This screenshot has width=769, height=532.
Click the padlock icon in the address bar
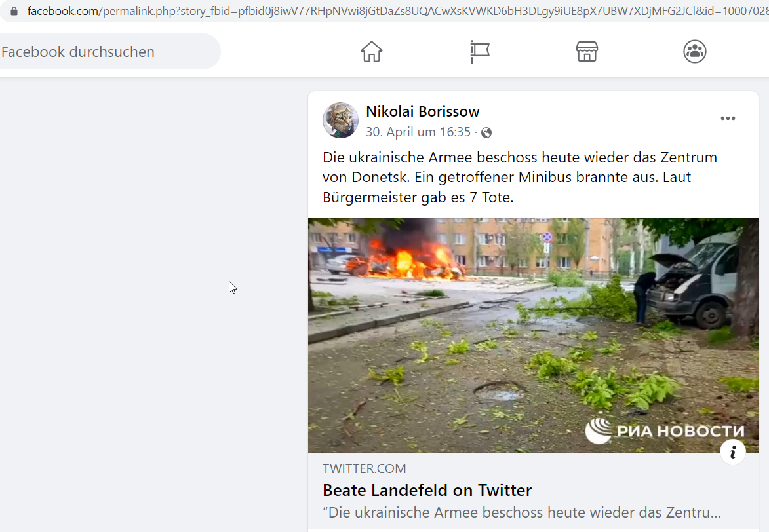[x=14, y=11]
